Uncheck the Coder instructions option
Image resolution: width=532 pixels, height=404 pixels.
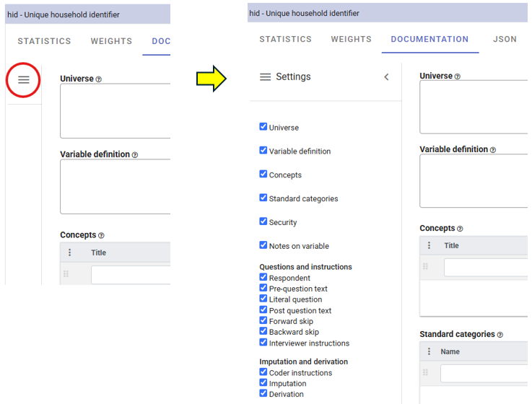point(263,372)
